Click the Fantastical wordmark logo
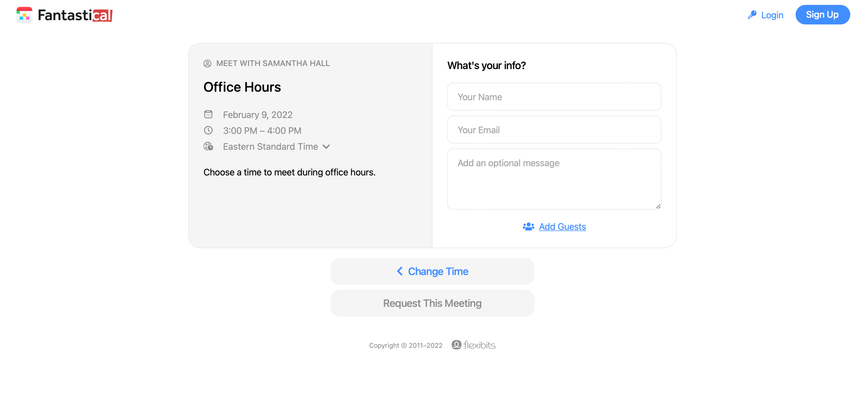This screenshot has height=412, width=868. pos(75,15)
